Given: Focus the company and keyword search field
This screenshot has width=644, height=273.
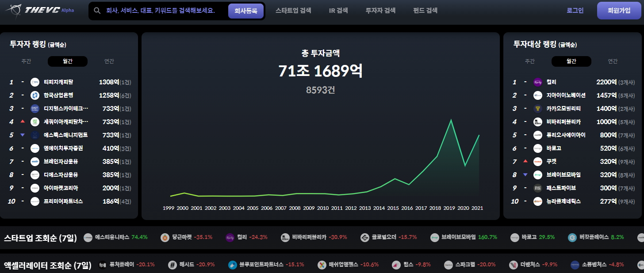Looking at the screenshot, I should (x=161, y=11).
